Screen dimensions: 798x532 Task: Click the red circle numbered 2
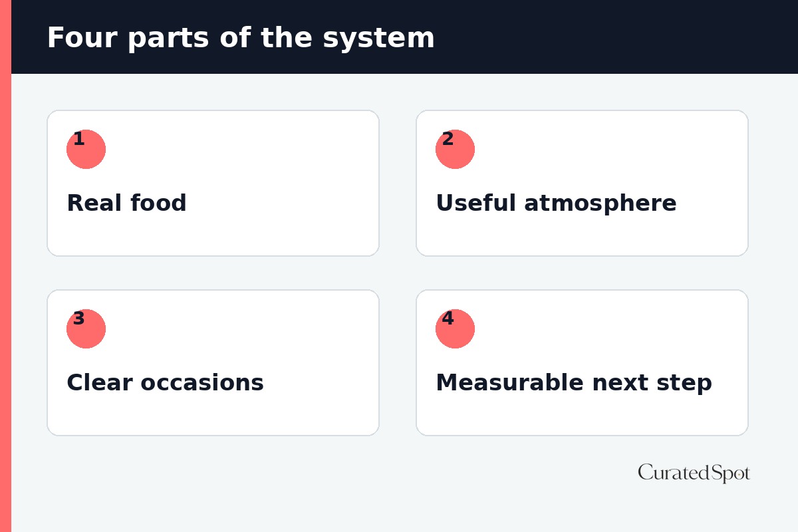click(455, 149)
